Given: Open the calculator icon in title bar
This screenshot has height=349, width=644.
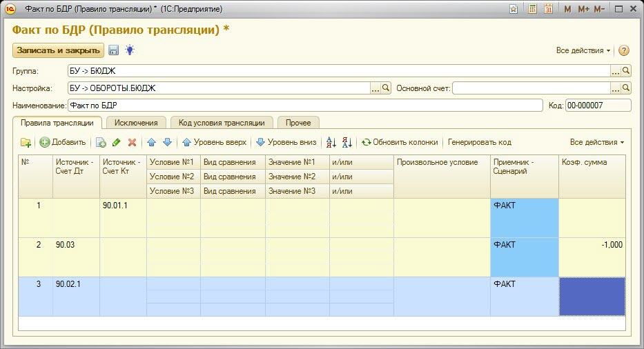Looking at the screenshot, I should (x=532, y=10).
